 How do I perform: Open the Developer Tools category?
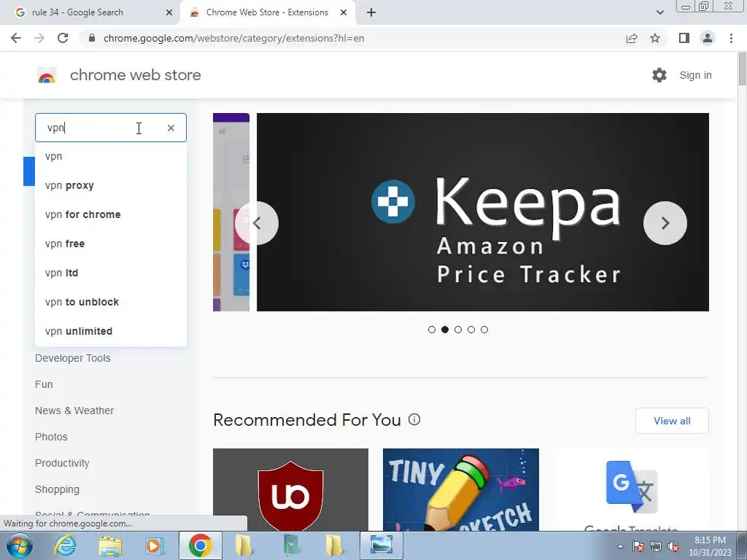(72, 358)
